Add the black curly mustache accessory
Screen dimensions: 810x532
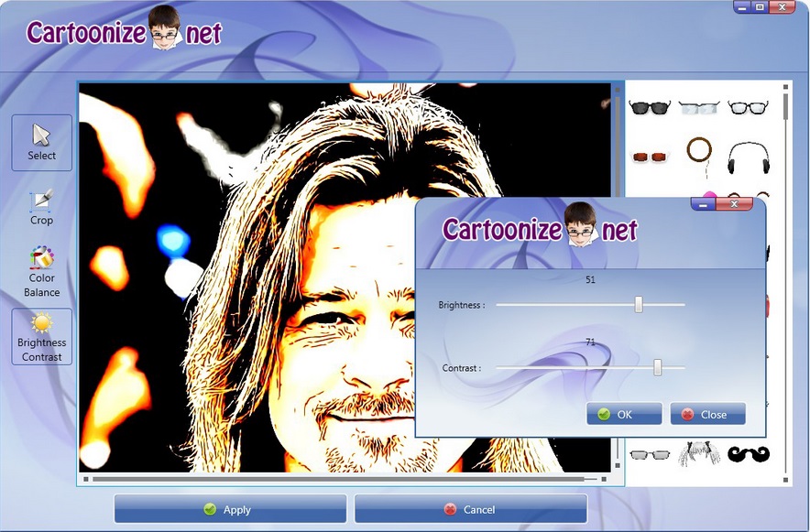tap(749, 454)
